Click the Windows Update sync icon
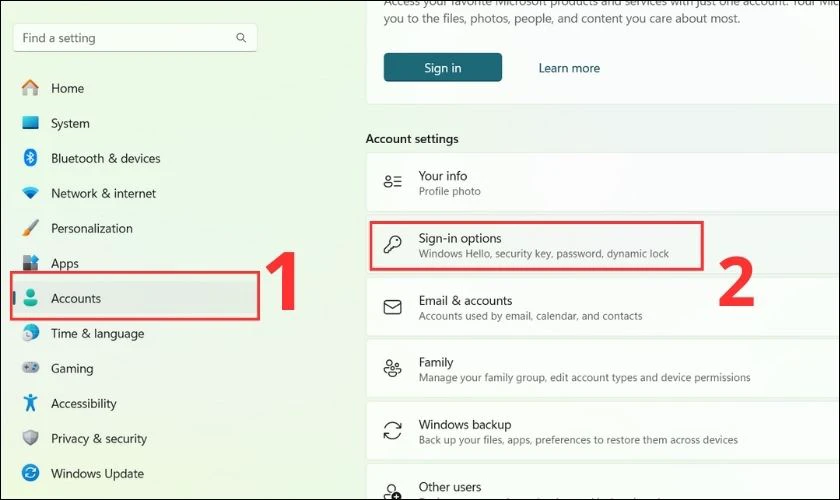This screenshot has width=840, height=500. pos(31,473)
